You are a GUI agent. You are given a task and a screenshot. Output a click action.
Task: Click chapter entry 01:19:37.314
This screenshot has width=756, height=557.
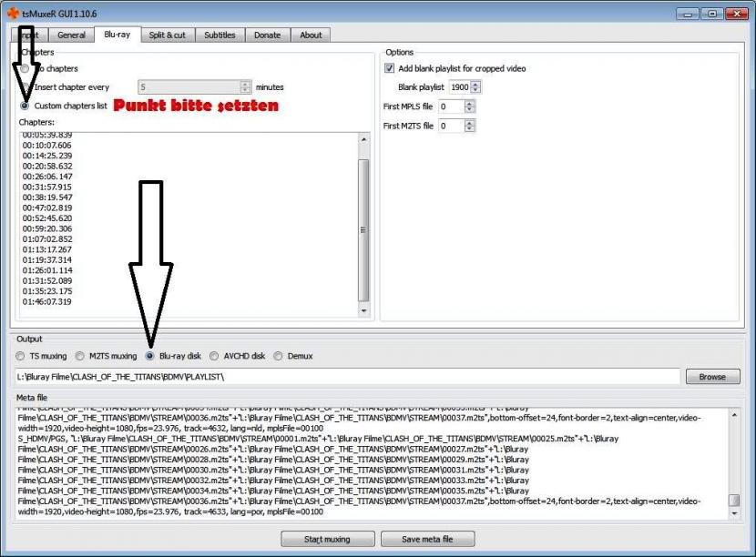coord(46,260)
